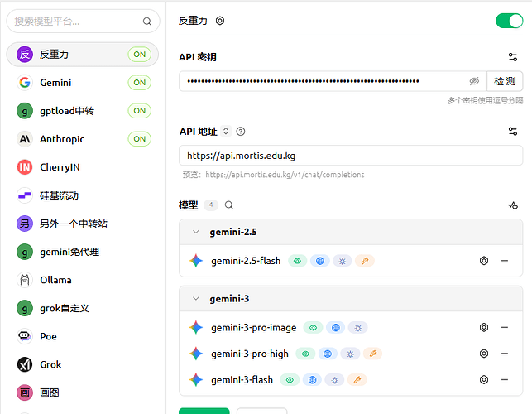Click tool-use tag of gemini-3-flash
The width and height of the screenshot is (532, 414).
[357, 380]
